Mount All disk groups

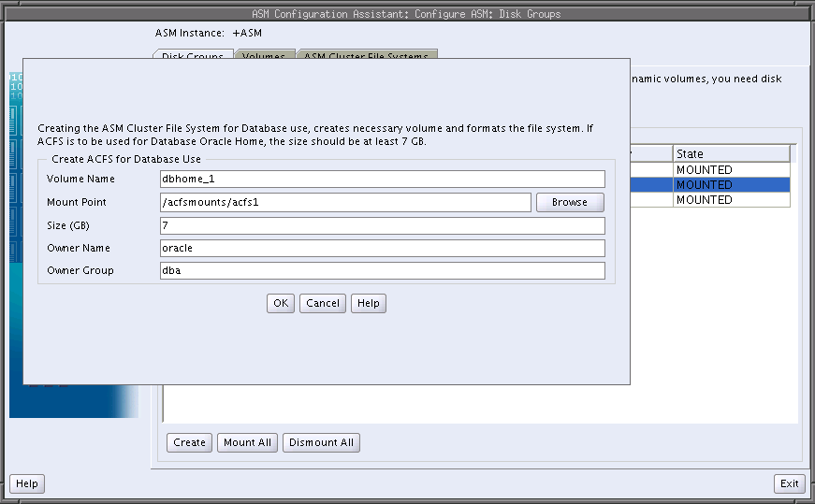(247, 442)
